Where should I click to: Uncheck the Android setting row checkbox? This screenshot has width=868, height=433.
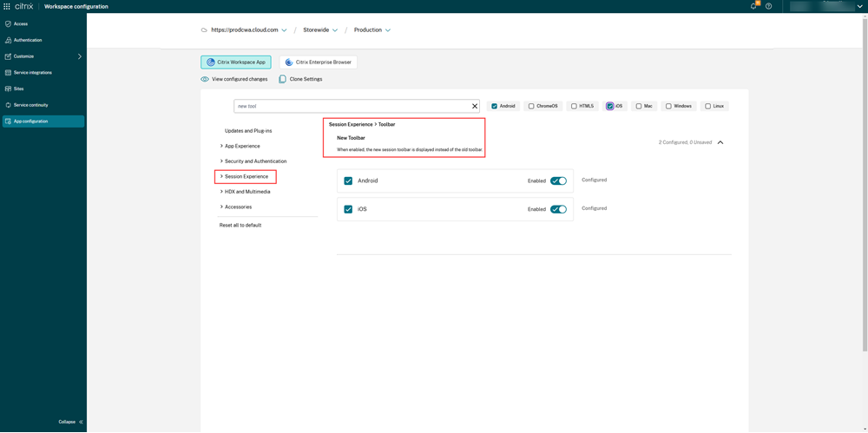click(348, 180)
